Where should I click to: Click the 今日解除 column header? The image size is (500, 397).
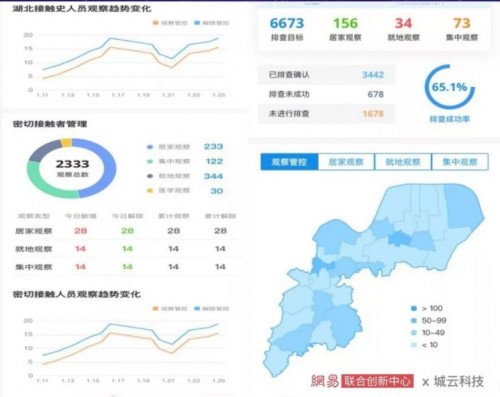point(127,216)
